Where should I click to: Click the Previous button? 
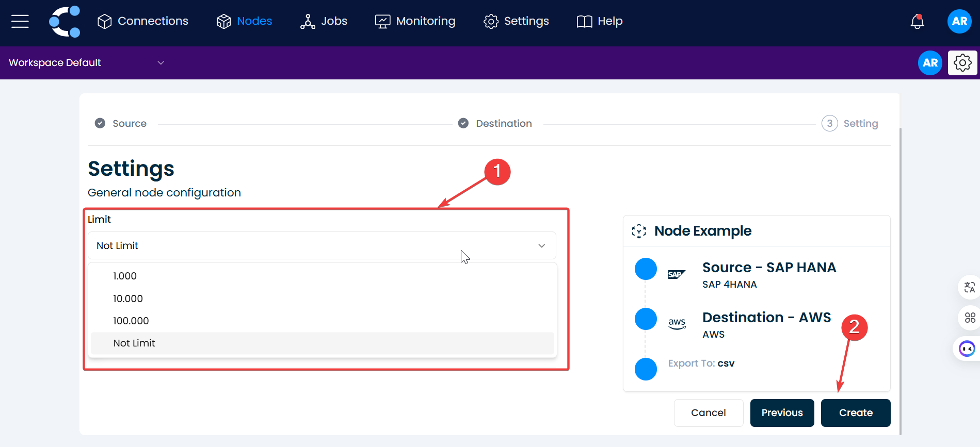pos(782,413)
